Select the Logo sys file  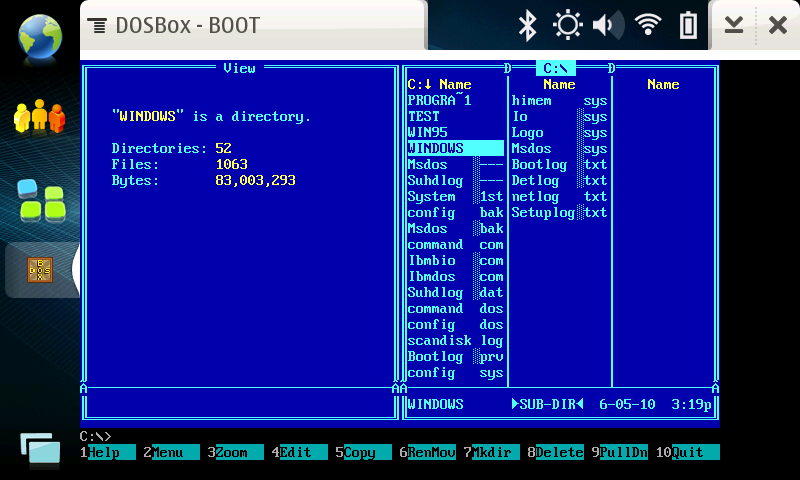[559, 132]
